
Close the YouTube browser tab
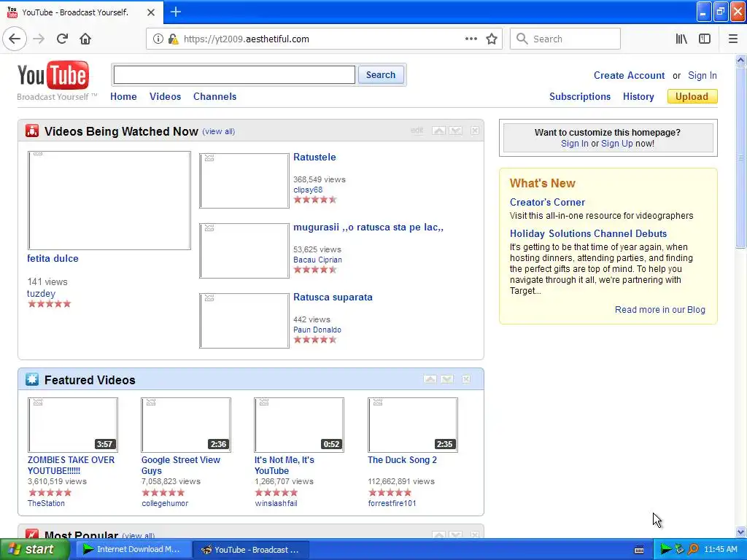click(151, 12)
